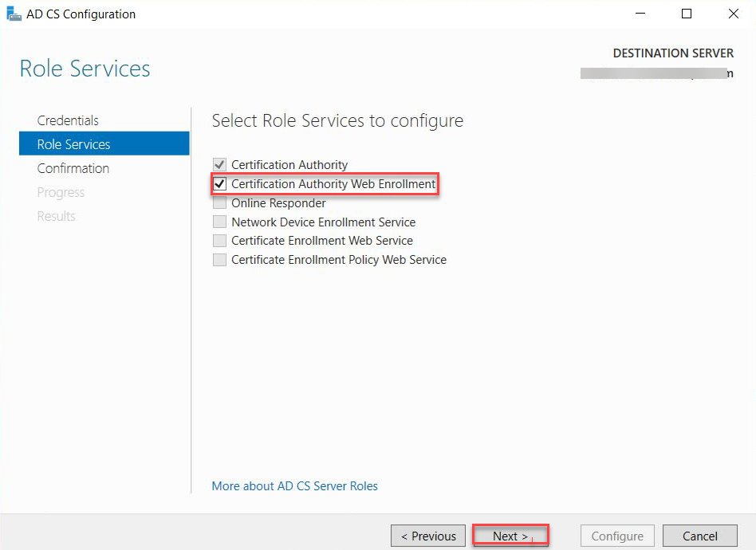Select the Role Services step
This screenshot has height=550, width=756.
click(104, 143)
